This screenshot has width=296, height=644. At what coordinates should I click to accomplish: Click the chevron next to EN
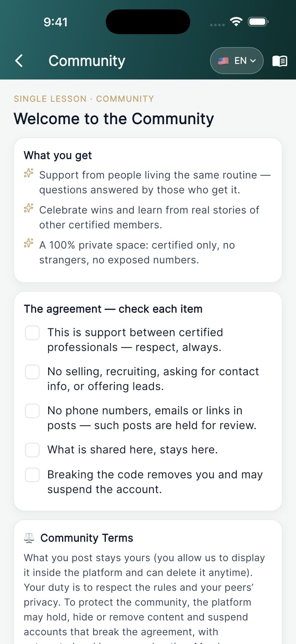coord(253,61)
